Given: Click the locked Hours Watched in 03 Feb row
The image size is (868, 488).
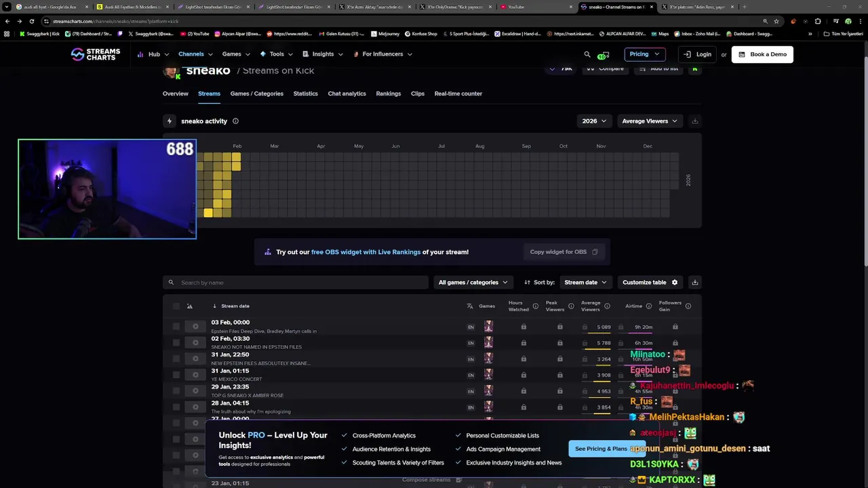Looking at the screenshot, I should pos(524,327).
